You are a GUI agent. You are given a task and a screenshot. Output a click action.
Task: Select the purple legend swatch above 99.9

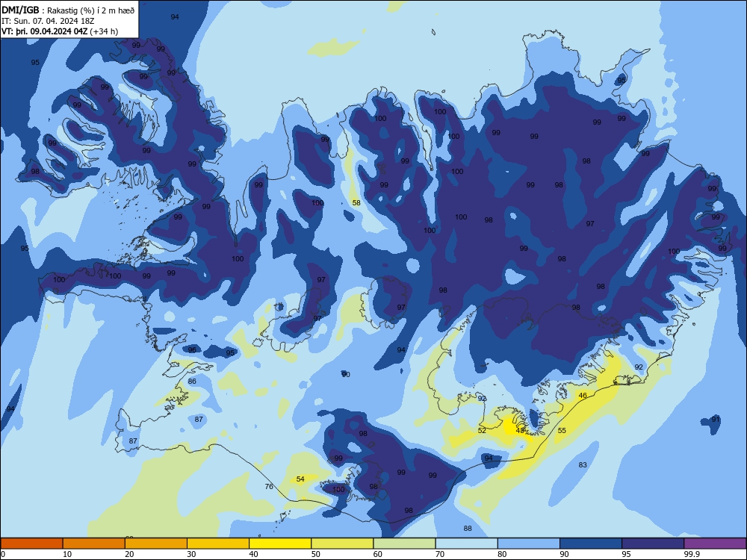(x=715, y=544)
